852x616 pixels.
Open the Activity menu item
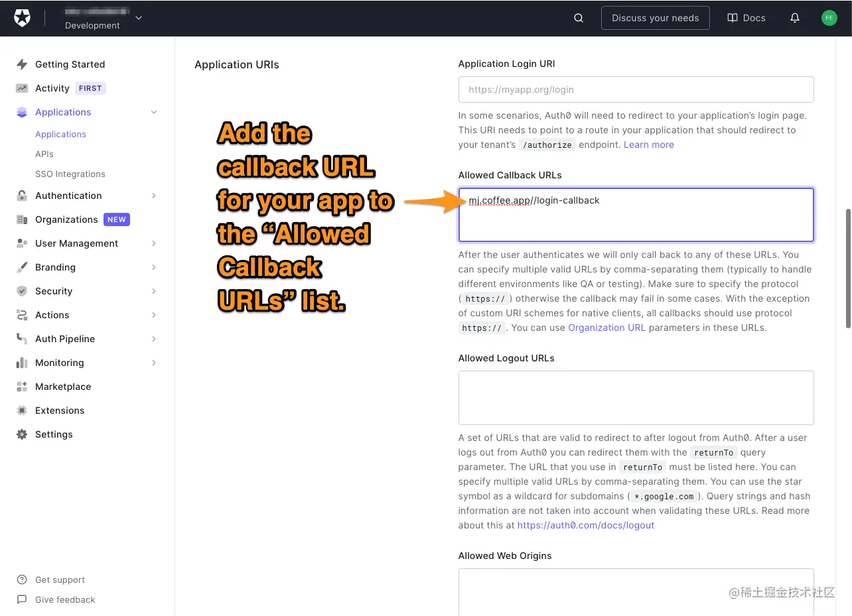[x=52, y=88]
